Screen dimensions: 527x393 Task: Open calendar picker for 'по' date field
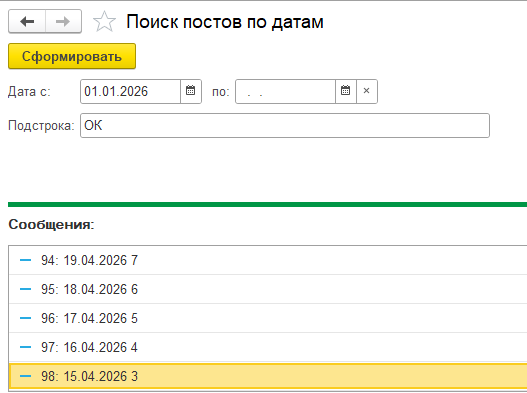point(346,91)
